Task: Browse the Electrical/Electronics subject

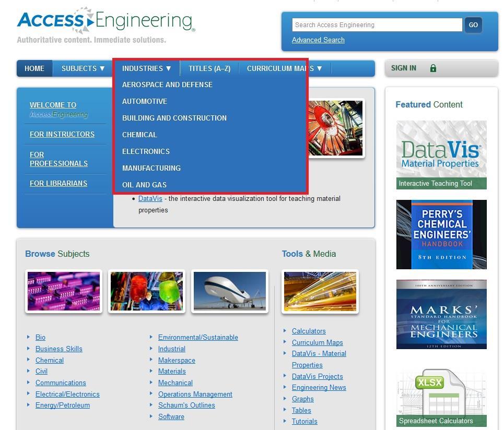Action: click(x=67, y=394)
